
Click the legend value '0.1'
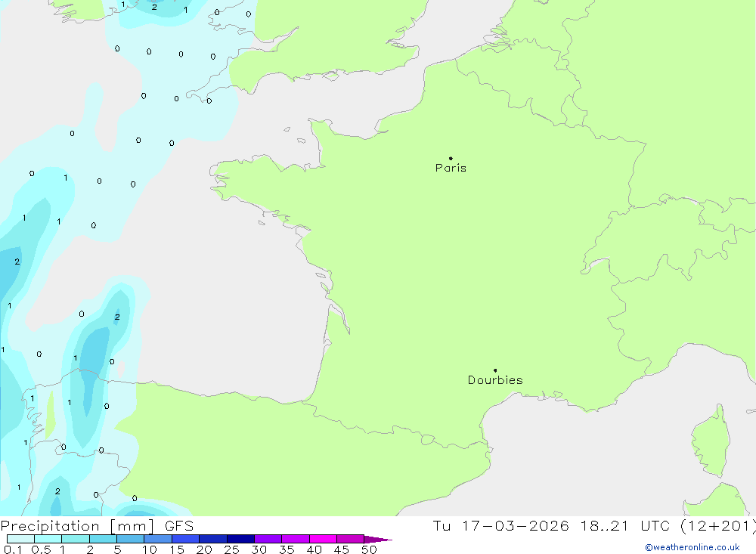12,549
